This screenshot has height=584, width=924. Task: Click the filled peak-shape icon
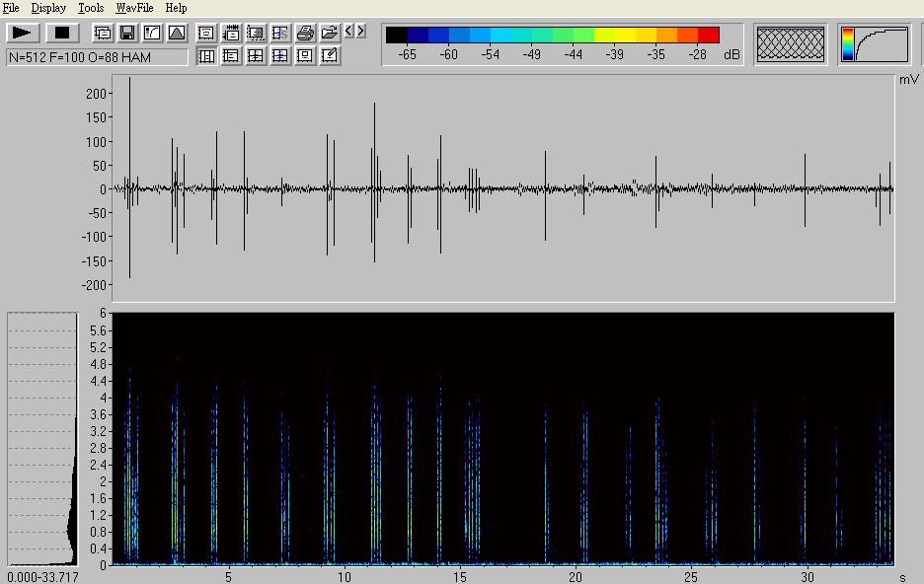177,33
